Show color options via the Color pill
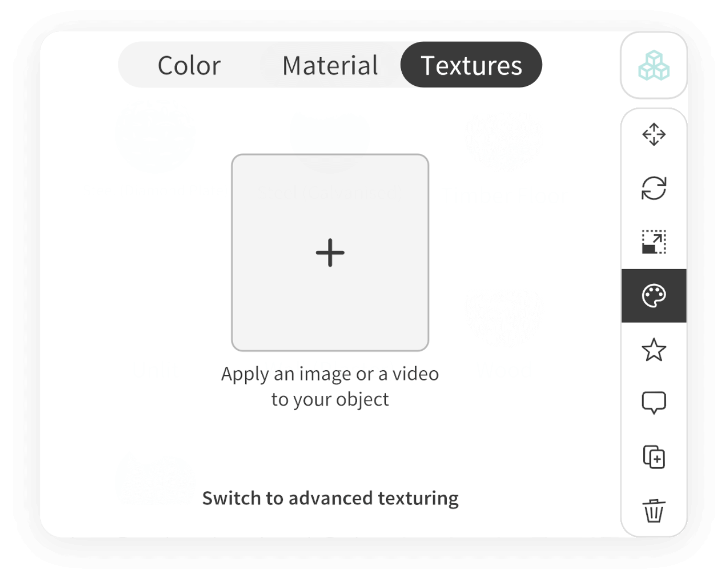 (x=189, y=65)
